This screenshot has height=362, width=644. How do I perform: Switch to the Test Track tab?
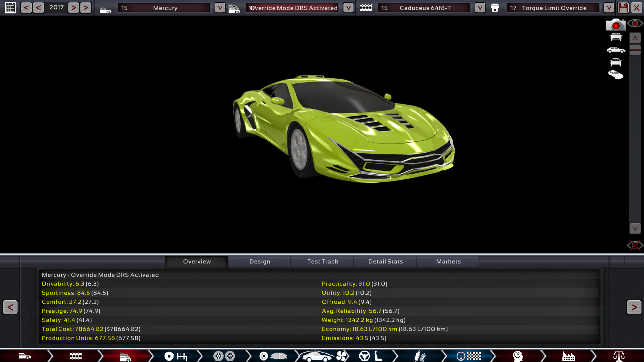pyautogui.click(x=322, y=262)
